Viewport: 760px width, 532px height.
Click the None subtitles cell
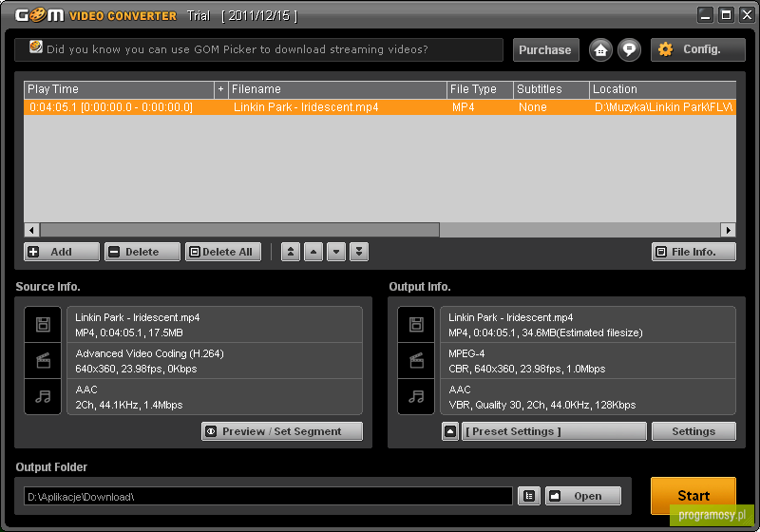click(x=533, y=107)
